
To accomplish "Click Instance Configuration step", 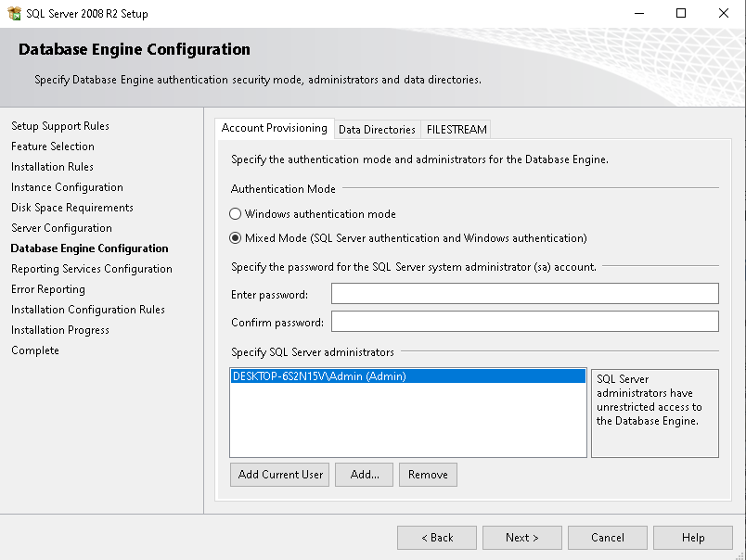I will click(x=67, y=187).
